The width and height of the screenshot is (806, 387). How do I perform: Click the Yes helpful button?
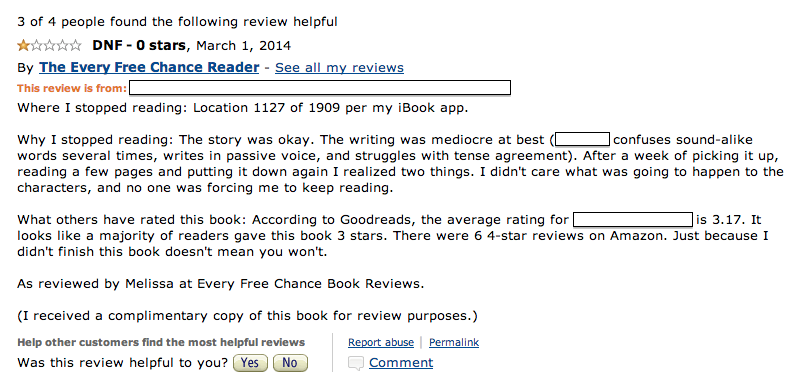click(250, 363)
